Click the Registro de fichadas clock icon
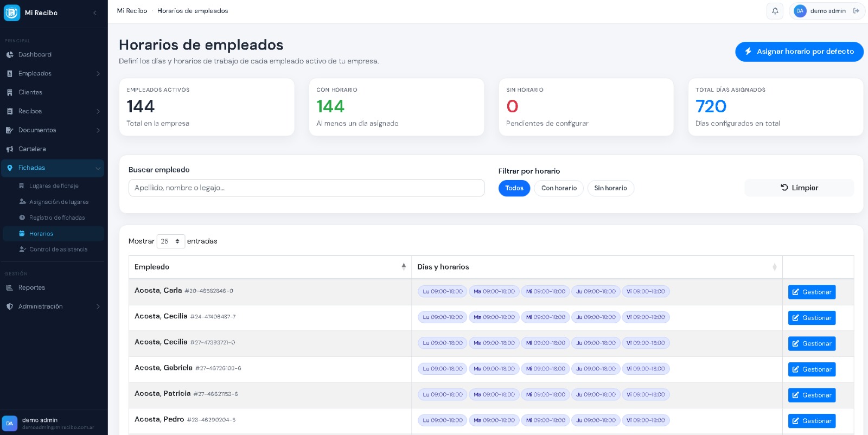 22,217
